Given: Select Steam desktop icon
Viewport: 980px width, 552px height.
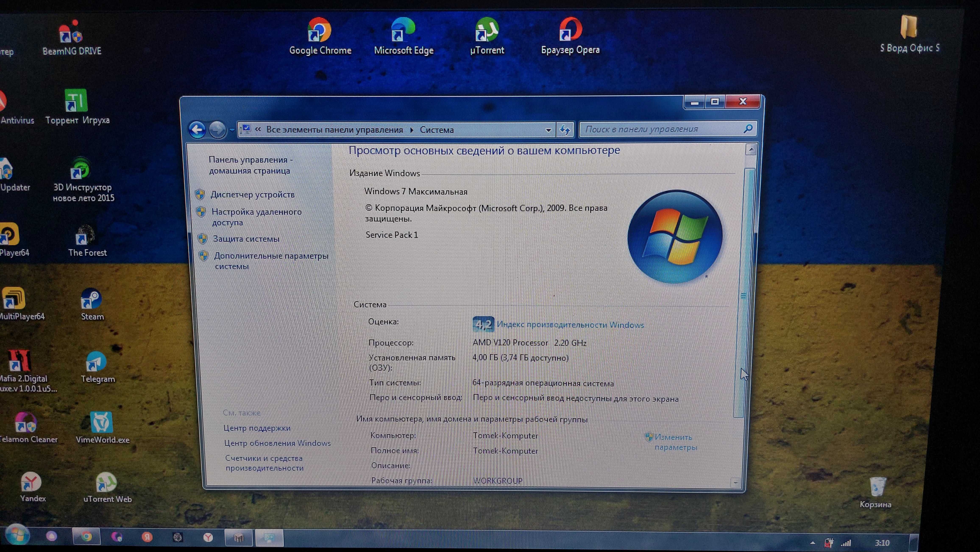Looking at the screenshot, I should pos(92,305).
